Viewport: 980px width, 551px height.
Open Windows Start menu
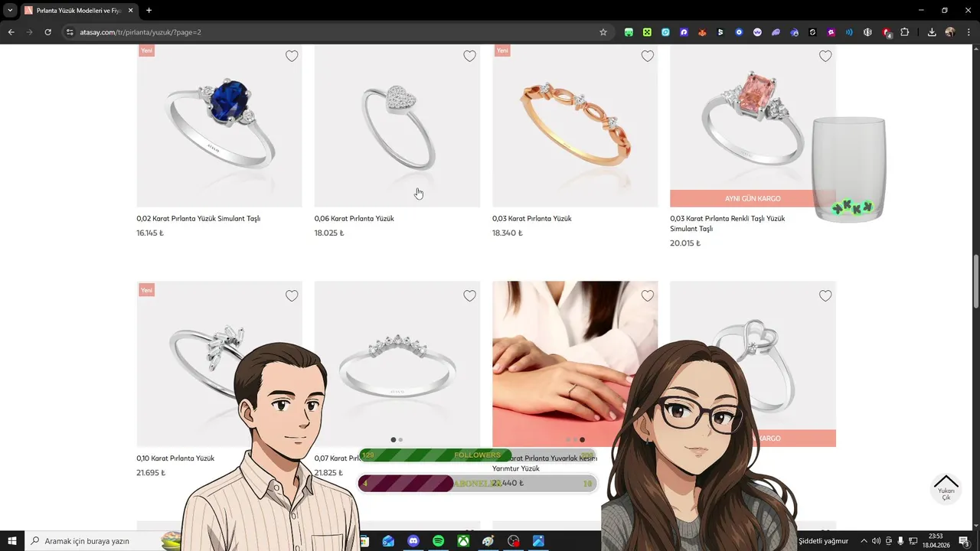click(x=12, y=541)
